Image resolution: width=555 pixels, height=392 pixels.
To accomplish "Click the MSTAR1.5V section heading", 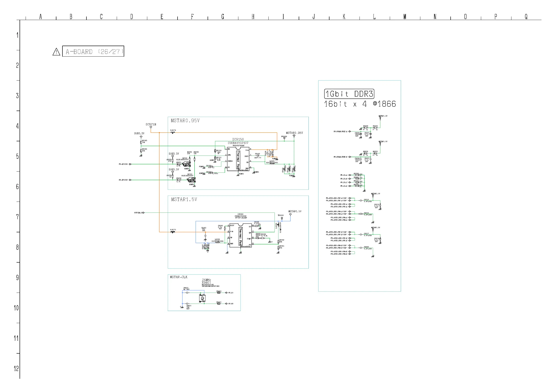I will 184,199.
